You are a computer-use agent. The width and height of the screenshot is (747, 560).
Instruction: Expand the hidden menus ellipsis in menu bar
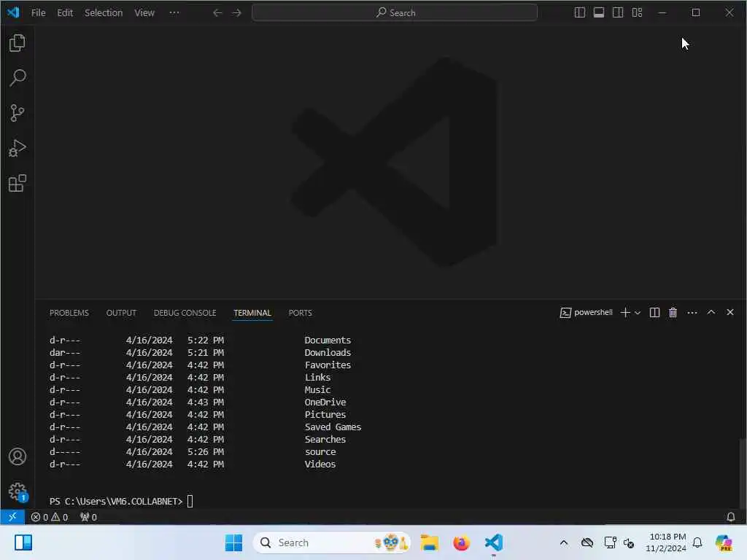pyautogui.click(x=174, y=13)
